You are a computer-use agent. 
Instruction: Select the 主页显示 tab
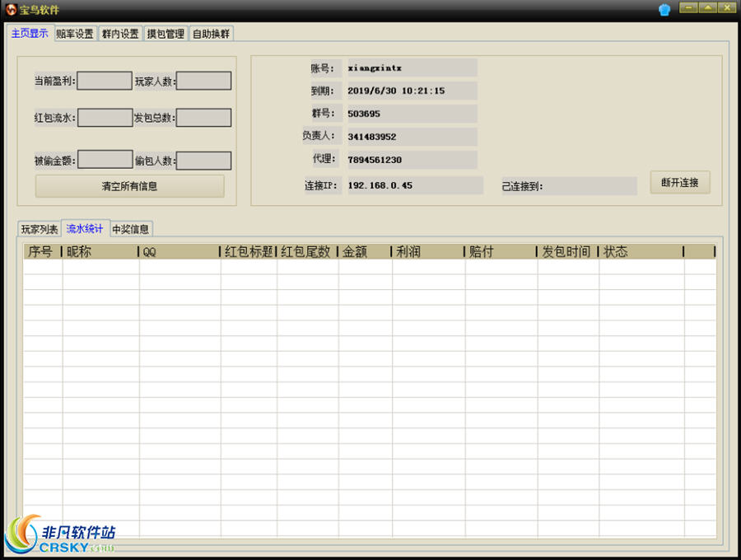pos(30,34)
